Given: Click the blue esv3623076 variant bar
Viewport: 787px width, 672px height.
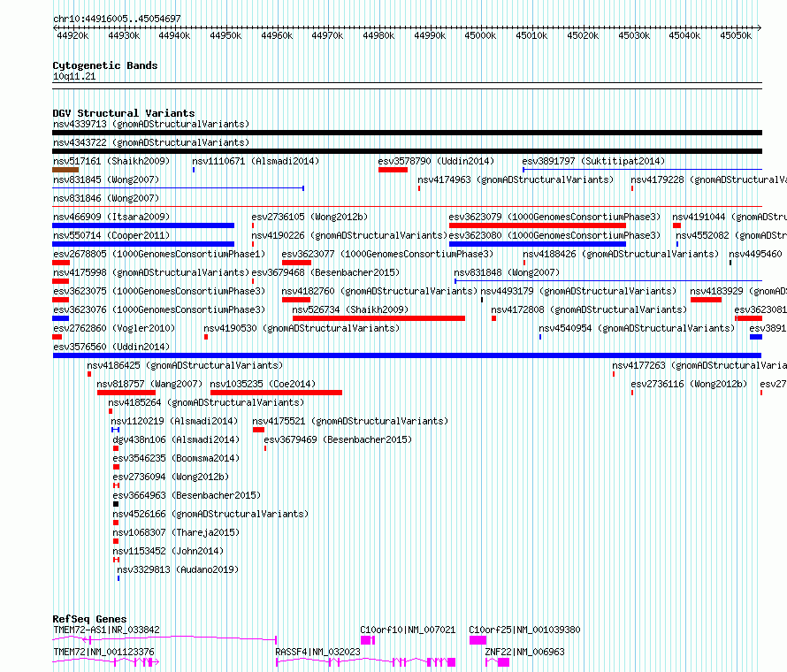Looking at the screenshot, I should (60, 318).
